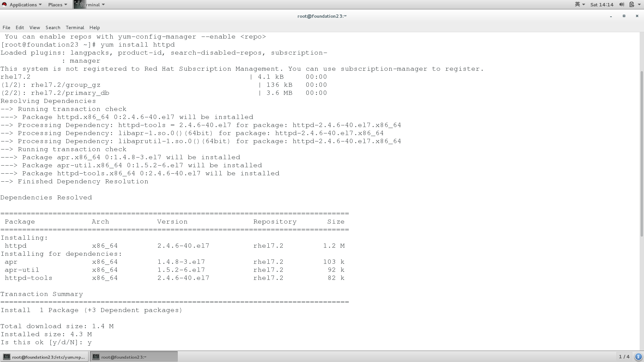Viewport: 644px width, 362px height.
Task: Click 'Installed size: 4.3 M' line
Action: click(46, 334)
